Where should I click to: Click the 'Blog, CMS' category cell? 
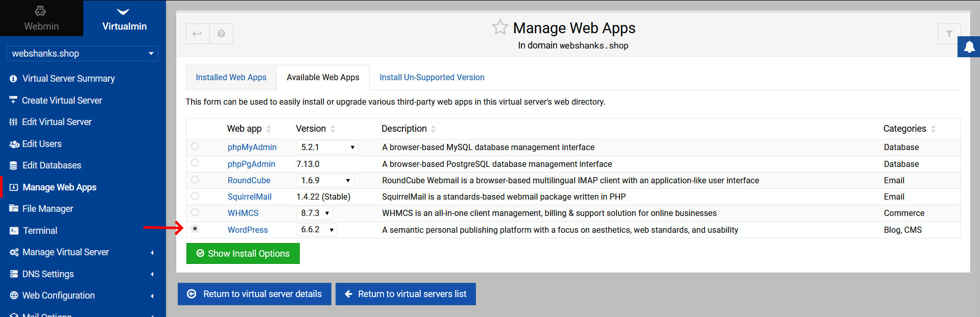tap(903, 230)
